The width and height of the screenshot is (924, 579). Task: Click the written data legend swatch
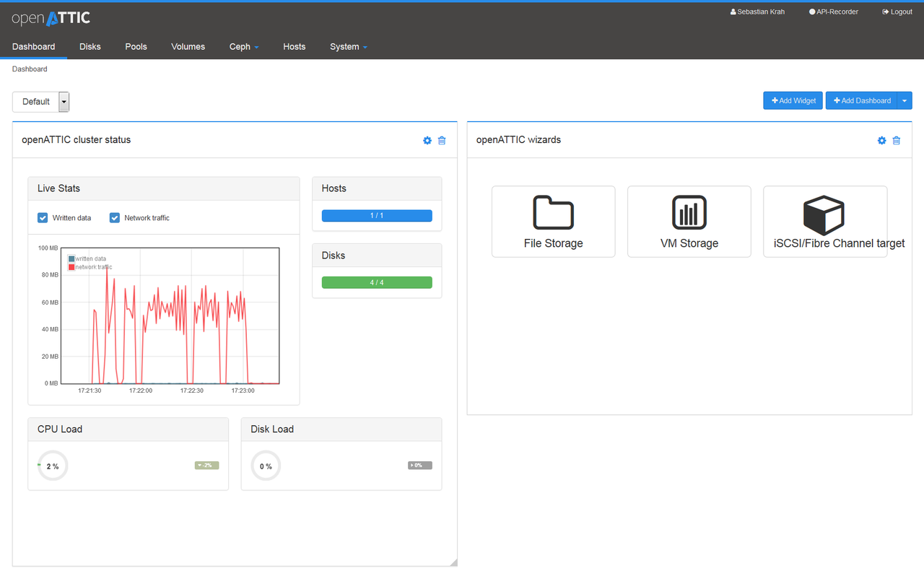[x=71, y=258]
